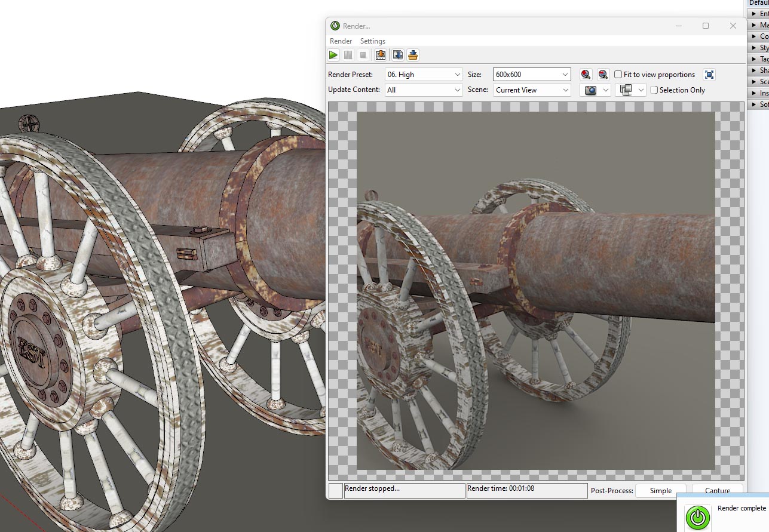Open the camera button dropdown arrow

click(x=606, y=90)
